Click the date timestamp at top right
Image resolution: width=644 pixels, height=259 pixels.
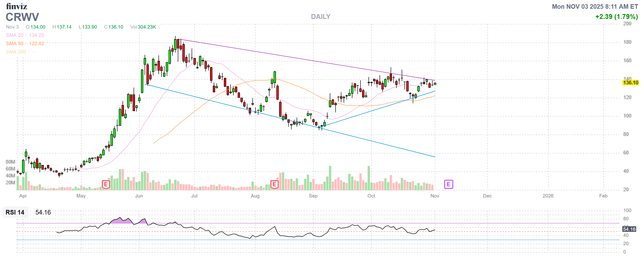[x=595, y=6]
